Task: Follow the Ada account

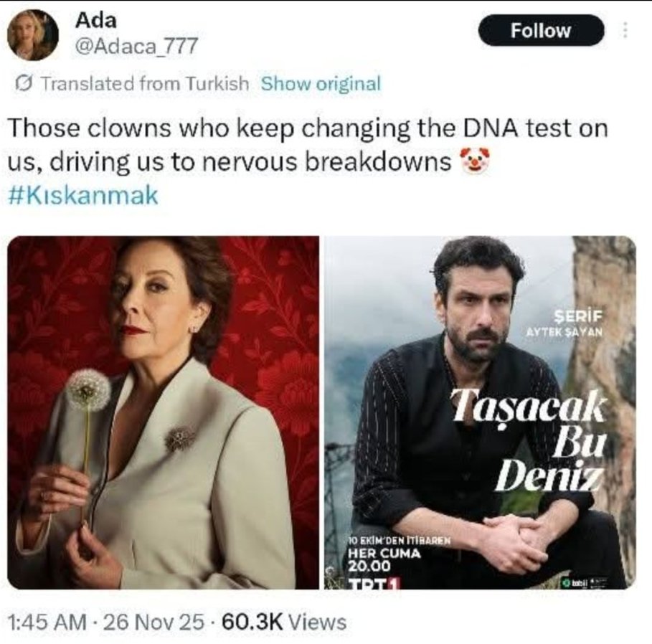Action: [x=541, y=31]
